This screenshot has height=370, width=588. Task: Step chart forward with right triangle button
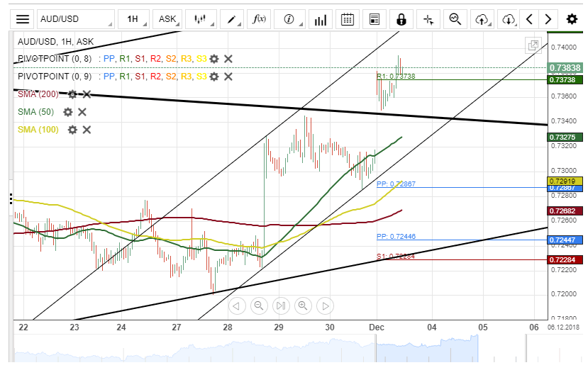(x=325, y=306)
